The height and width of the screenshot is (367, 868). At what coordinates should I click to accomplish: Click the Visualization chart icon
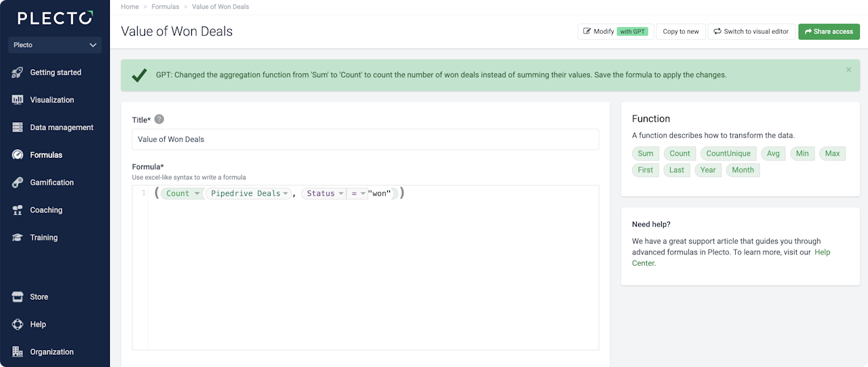tap(18, 100)
